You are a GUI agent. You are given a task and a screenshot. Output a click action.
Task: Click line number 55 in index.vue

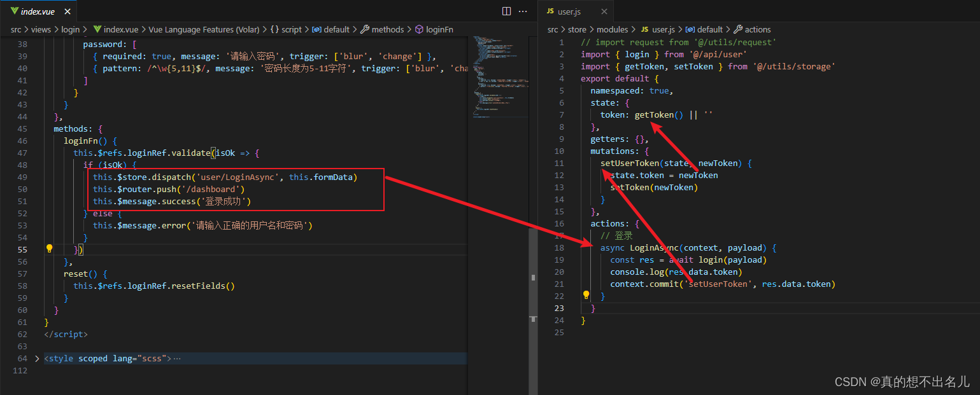22,249
